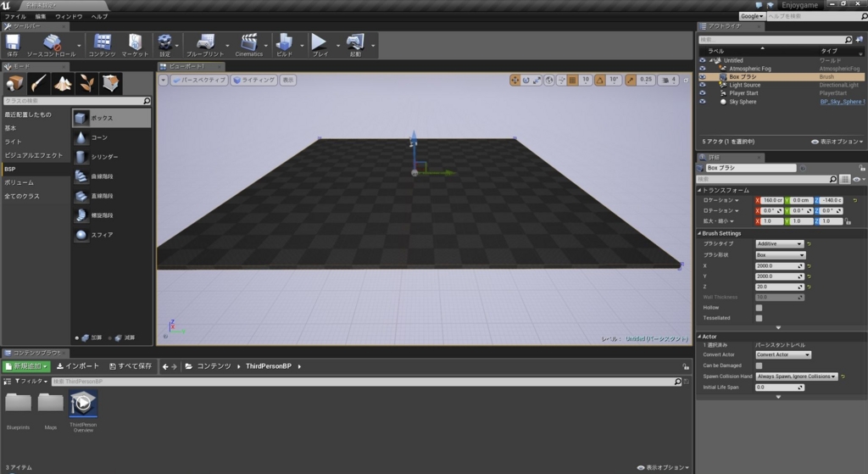The image size is (868, 474).
Task: Select Place mode icon in Modes panel
Action: click(x=14, y=83)
